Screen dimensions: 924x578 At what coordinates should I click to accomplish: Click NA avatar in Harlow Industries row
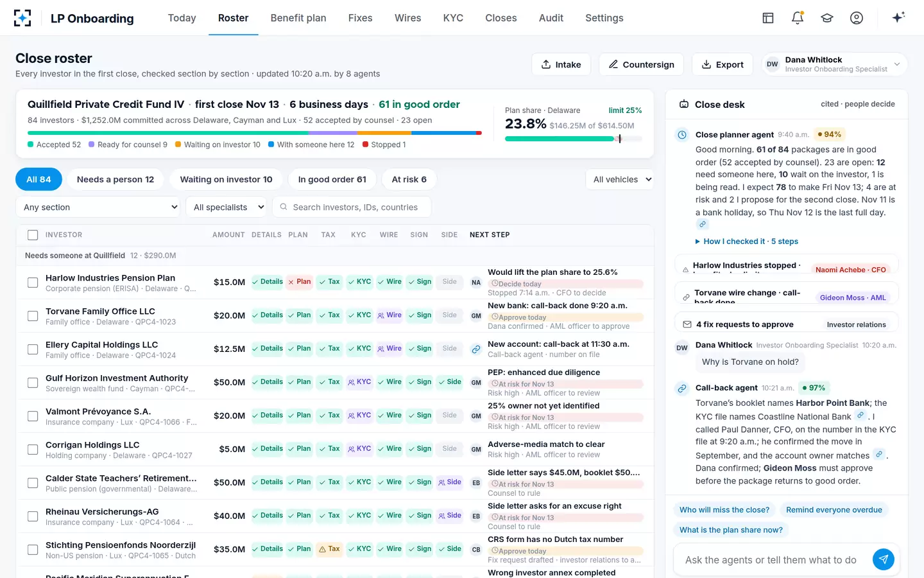click(476, 283)
